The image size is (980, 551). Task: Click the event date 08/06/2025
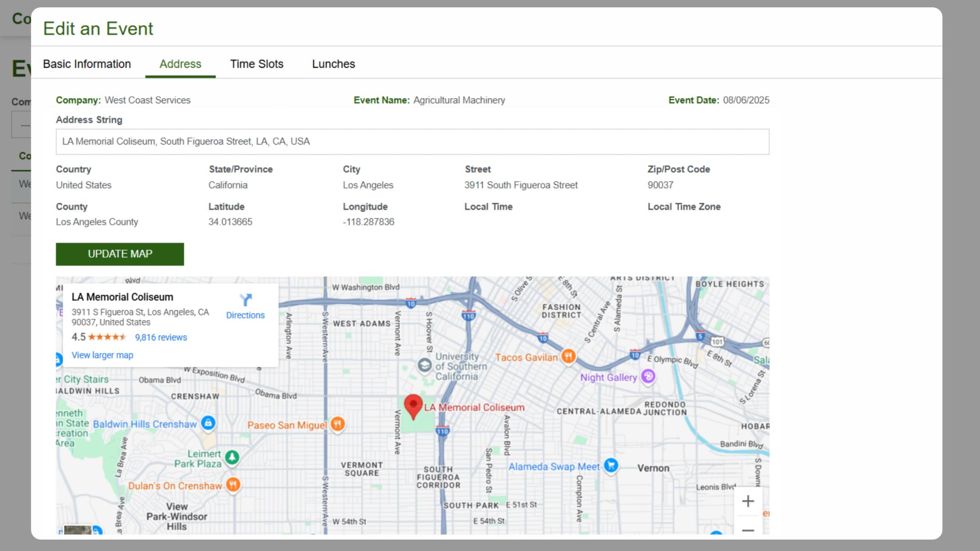tap(746, 100)
